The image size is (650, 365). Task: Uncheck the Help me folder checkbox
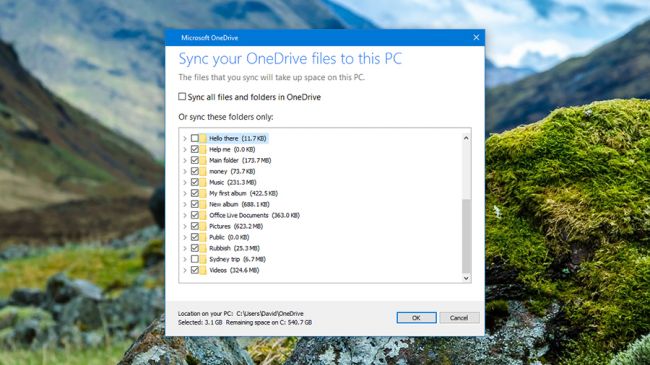195,149
